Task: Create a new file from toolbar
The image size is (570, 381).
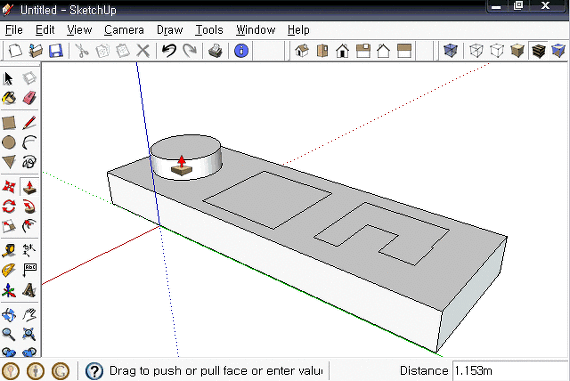Action: point(15,51)
